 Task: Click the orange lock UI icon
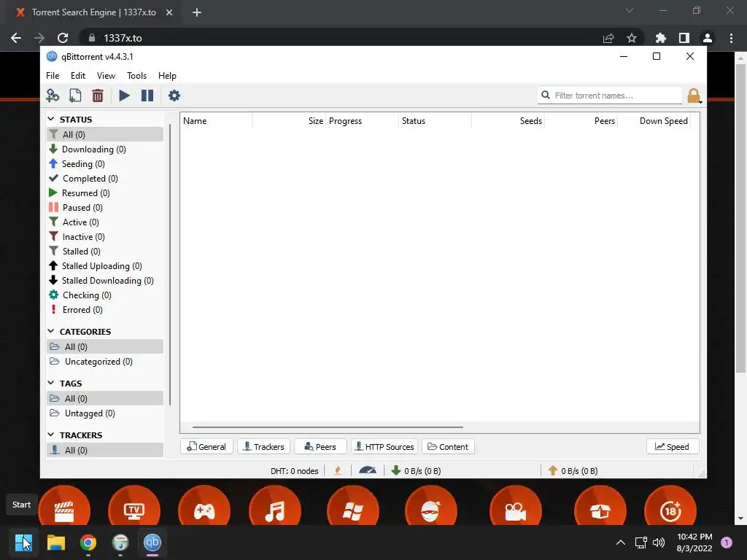694,96
